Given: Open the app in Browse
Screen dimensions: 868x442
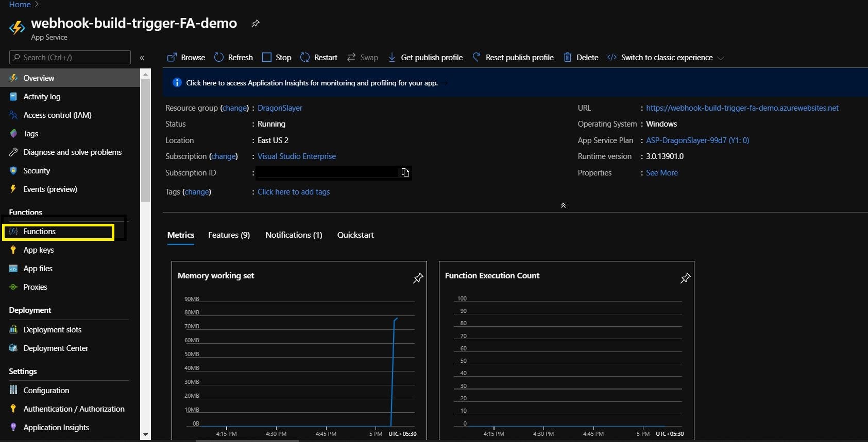Looking at the screenshot, I should click(186, 58).
